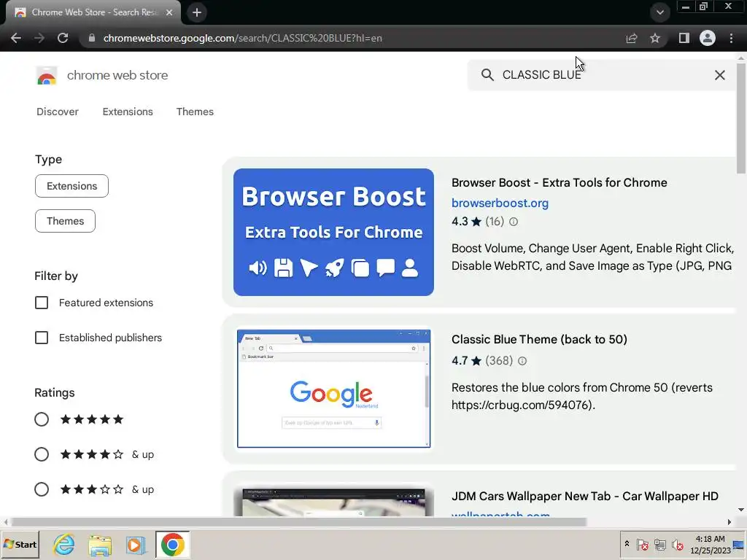View site information lock icon

[x=92, y=38]
